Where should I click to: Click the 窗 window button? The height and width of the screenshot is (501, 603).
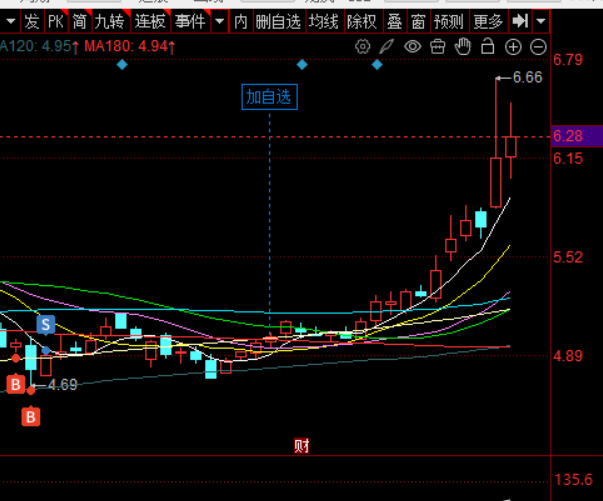click(418, 21)
